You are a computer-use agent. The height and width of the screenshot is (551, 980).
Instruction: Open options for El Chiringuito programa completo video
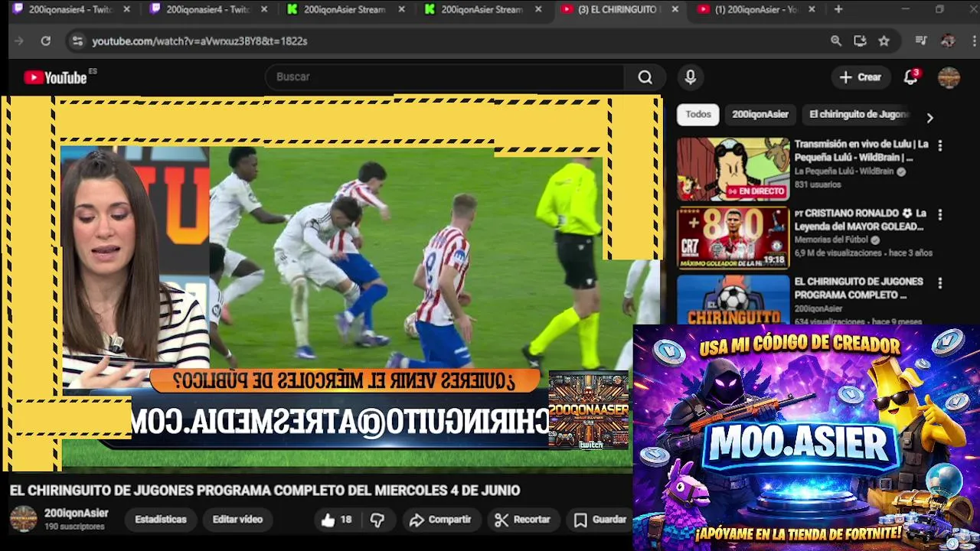click(x=939, y=283)
